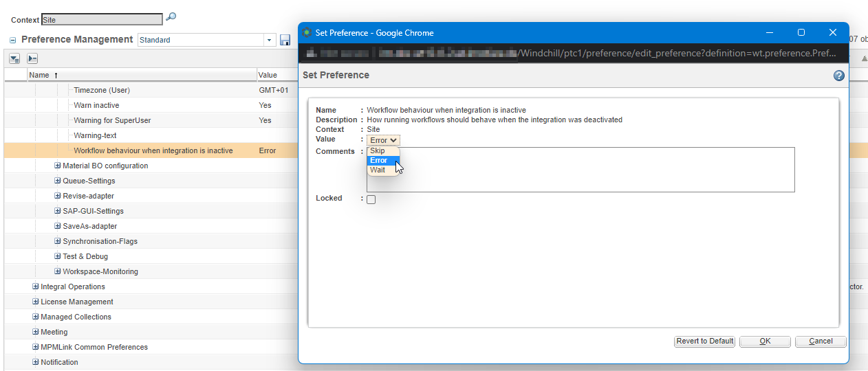Toggle the Locked checkbox

371,199
